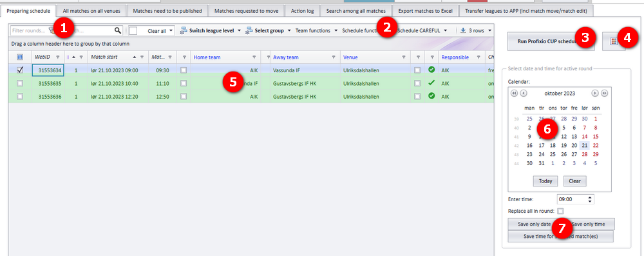Switch to All matches on all venues tab

coord(91,11)
